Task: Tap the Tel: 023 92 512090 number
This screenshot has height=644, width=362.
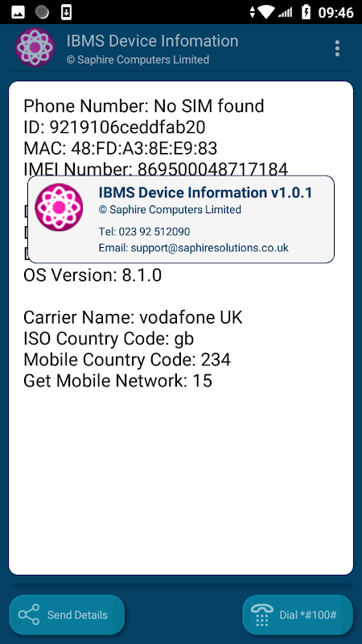Action: 145,232
